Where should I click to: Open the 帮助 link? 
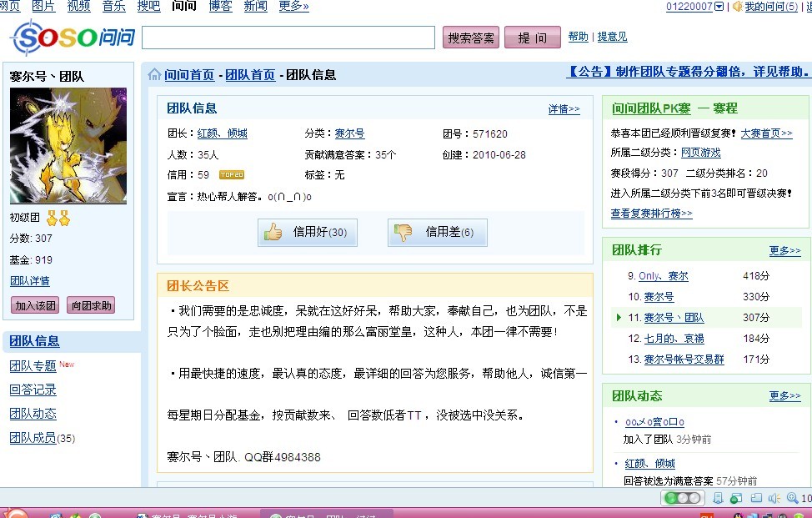point(578,36)
